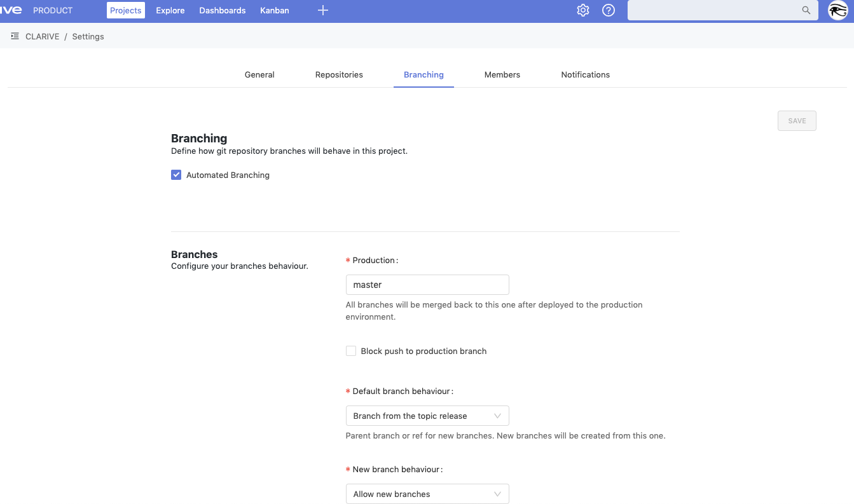This screenshot has width=854, height=504.
Task: Enable Block push to production branch
Action: (x=351, y=351)
